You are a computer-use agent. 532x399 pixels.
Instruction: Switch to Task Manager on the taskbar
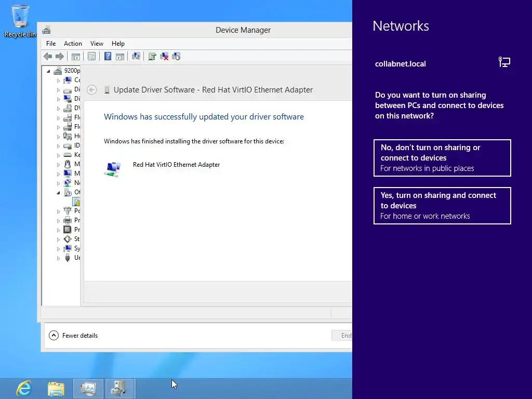88,389
